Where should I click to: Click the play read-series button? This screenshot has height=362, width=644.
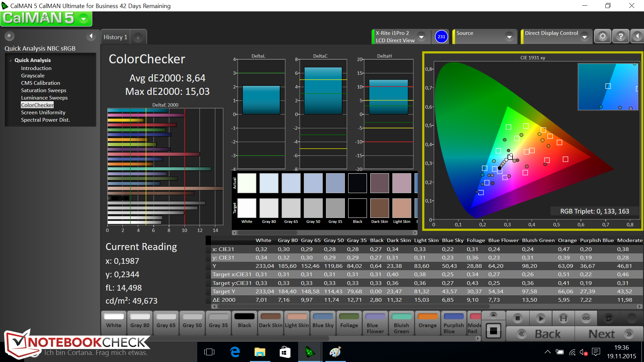pyautogui.click(x=540, y=318)
